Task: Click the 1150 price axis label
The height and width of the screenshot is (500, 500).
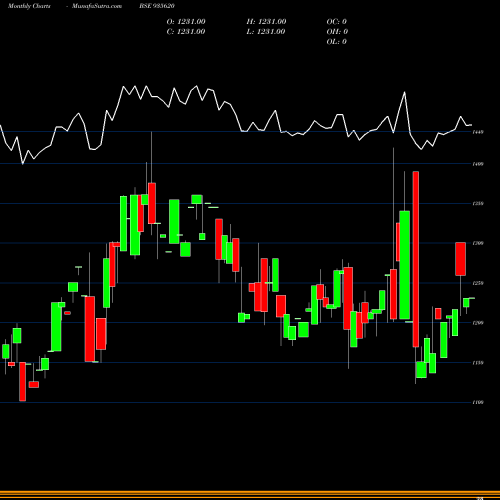Action: click(478, 363)
